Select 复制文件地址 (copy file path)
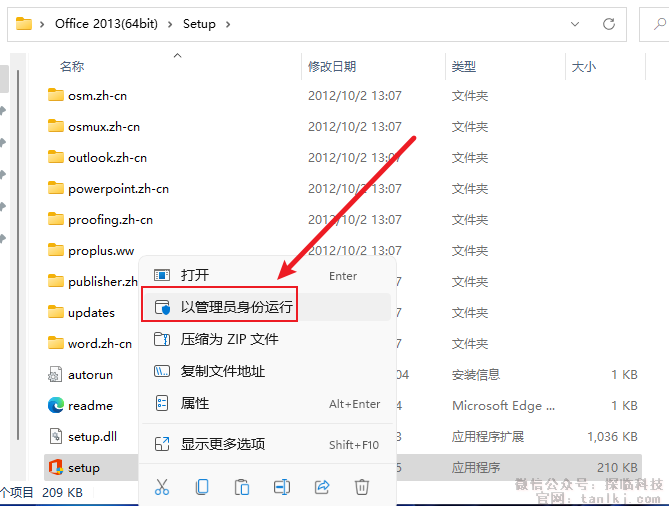Screen dimensions: 669x506 267,371
